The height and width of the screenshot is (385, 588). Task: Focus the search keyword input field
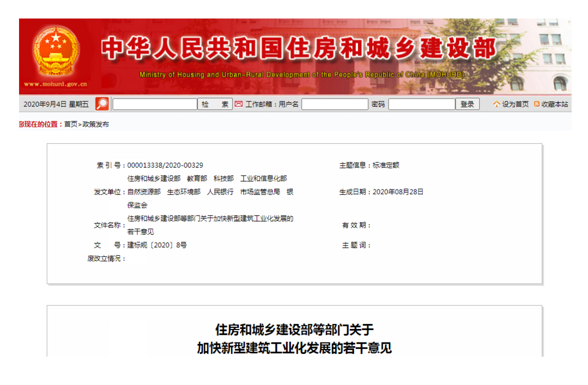point(154,104)
